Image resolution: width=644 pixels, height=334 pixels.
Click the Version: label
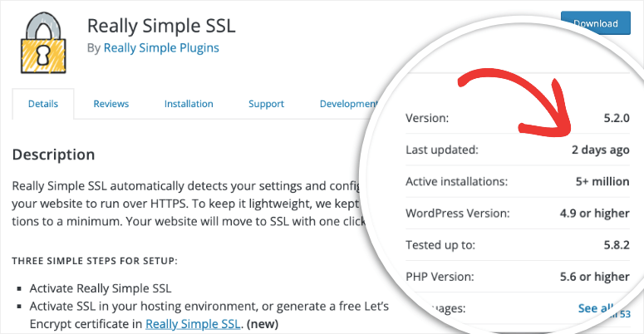pyautogui.click(x=427, y=118)
